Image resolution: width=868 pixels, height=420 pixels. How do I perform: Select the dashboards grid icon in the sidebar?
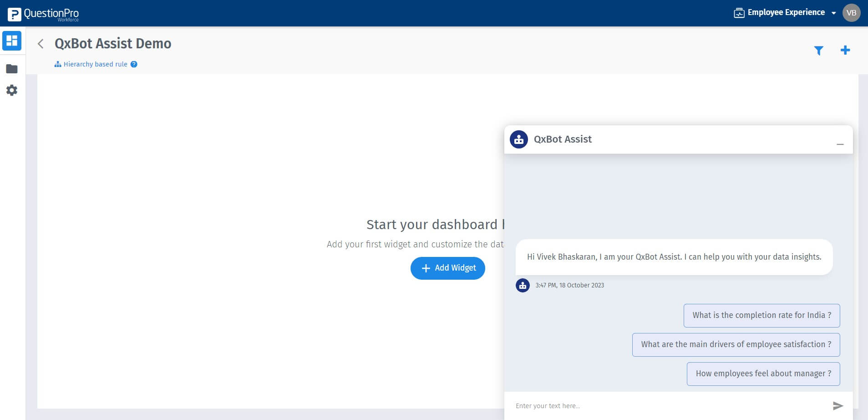point(11,41)
